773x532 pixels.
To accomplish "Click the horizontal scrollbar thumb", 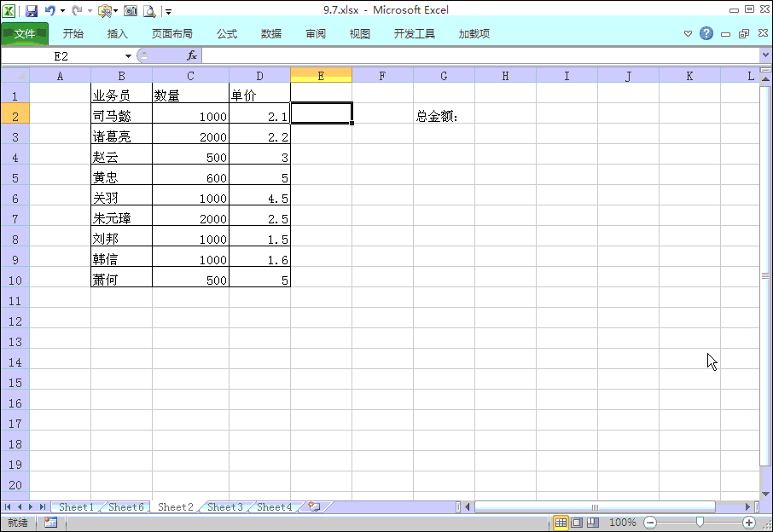I will (x=595, y=506).
